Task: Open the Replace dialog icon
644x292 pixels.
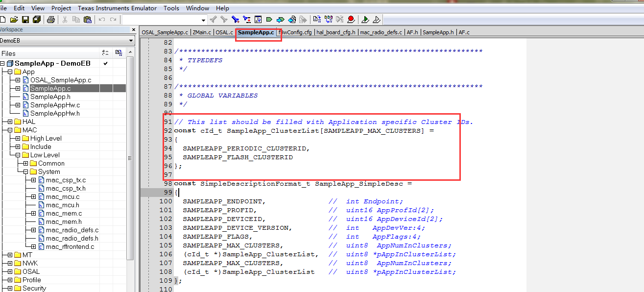Action: (246, 20)
